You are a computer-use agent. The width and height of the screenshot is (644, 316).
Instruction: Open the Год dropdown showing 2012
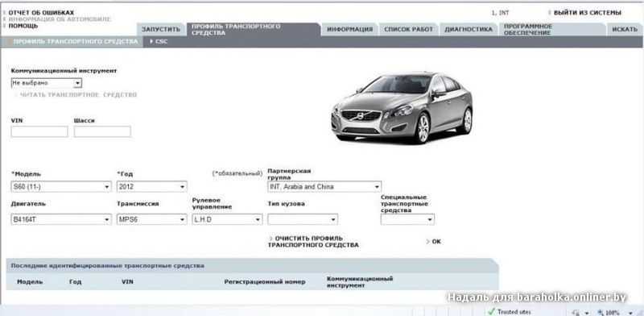pos(152,187)
